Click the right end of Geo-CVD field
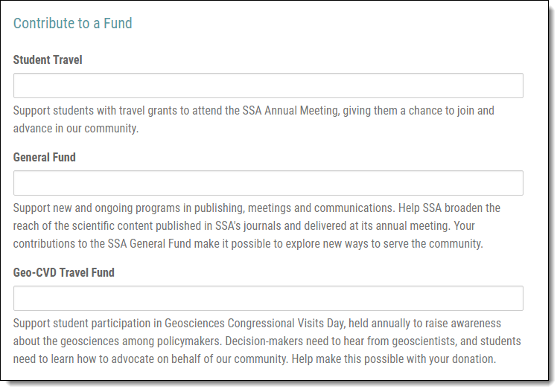The width and height of the screenshot is (560, 392). pyautogui.click(x=515, y=298)
